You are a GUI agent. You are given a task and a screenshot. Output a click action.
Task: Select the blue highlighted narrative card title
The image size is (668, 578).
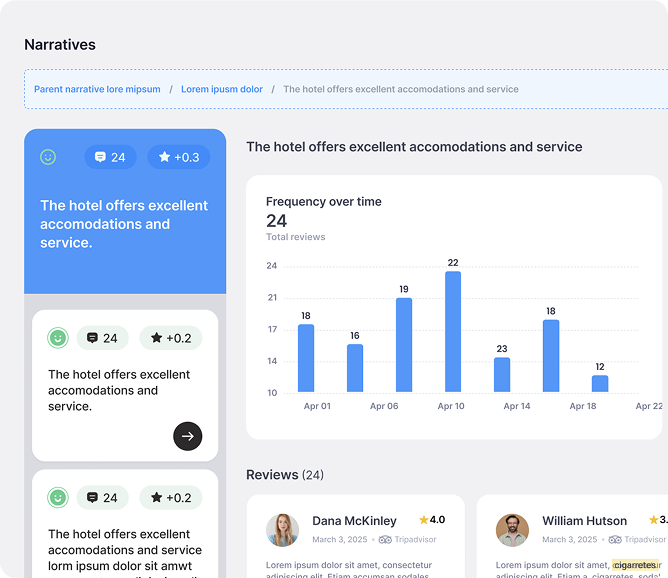pos(124,224)
